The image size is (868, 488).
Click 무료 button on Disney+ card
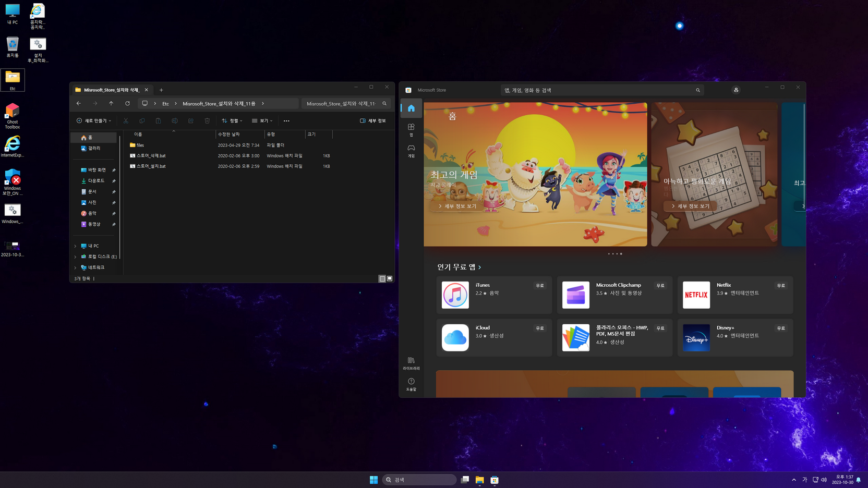click(781, 328)
